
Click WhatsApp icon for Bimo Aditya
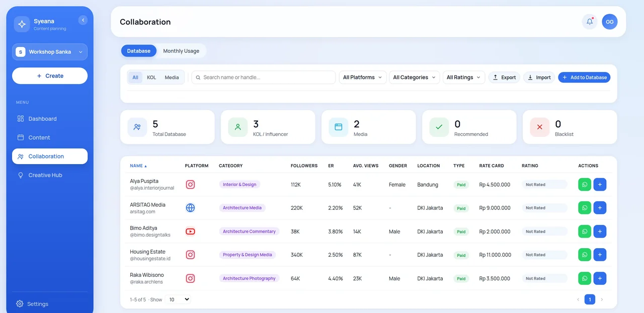point(585,231)
